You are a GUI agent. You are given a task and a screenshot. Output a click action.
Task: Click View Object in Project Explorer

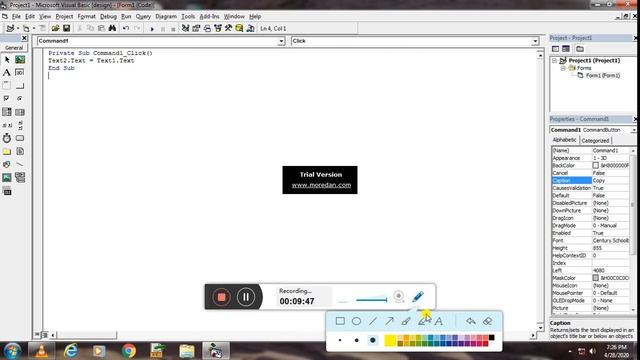[566, 49]
